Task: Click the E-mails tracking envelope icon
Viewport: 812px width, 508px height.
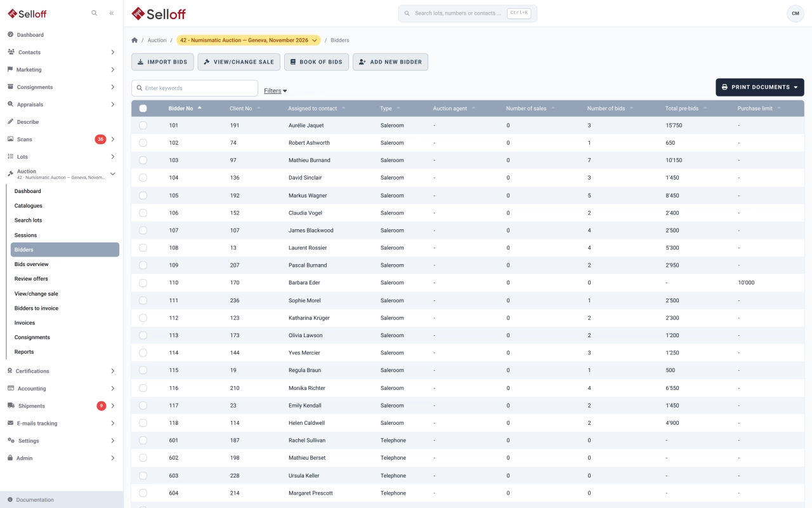Action: point(11,423)
